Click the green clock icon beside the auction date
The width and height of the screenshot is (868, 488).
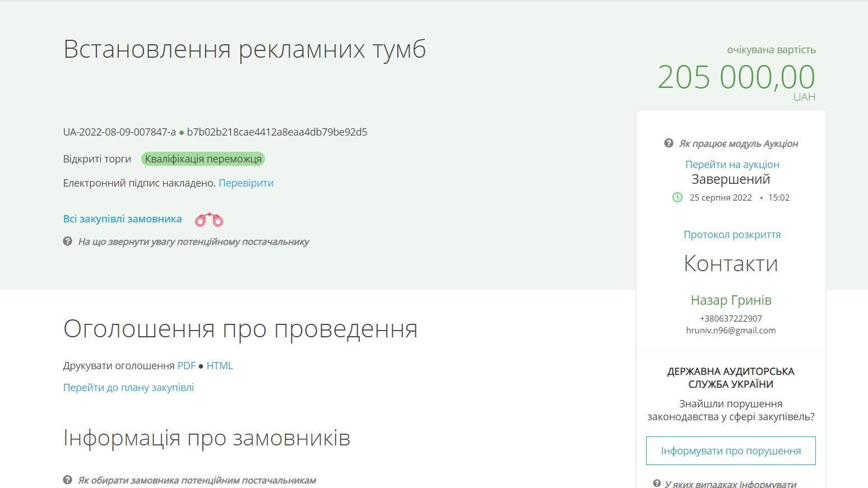coord(678,197)
